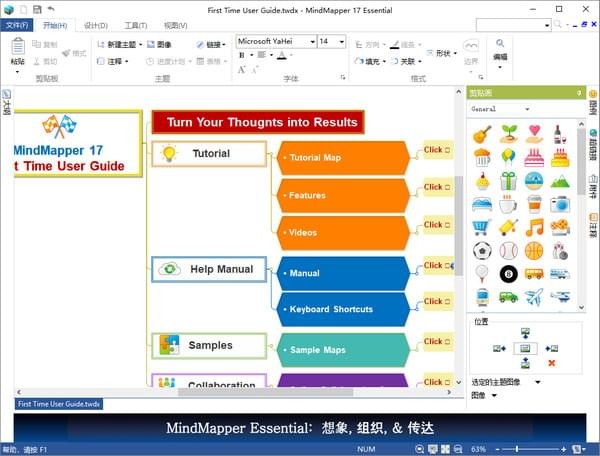600x456 pixels.
Task: Click the Tutorial Map topic
Action: point(343,158)
